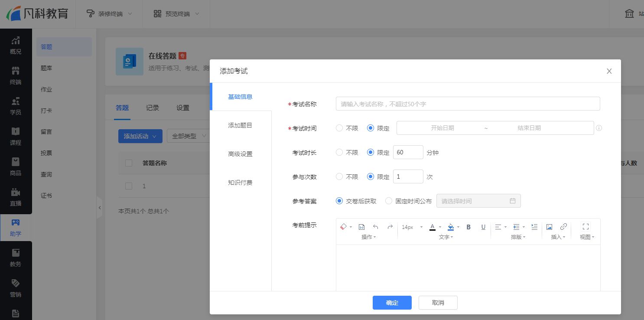Screen dimensions: 644x320
Task: Open 商品 in the left sidebar
Action: coord(16,167)
